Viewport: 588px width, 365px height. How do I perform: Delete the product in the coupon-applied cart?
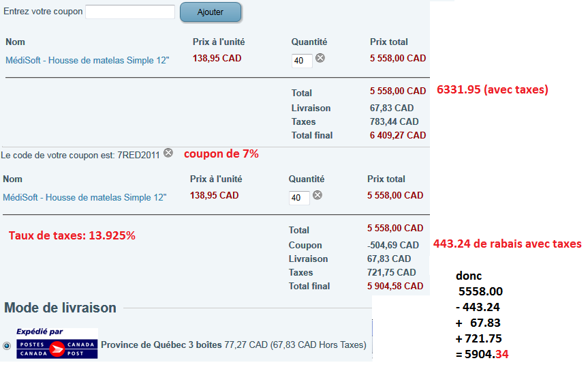(x=317, y=195)
